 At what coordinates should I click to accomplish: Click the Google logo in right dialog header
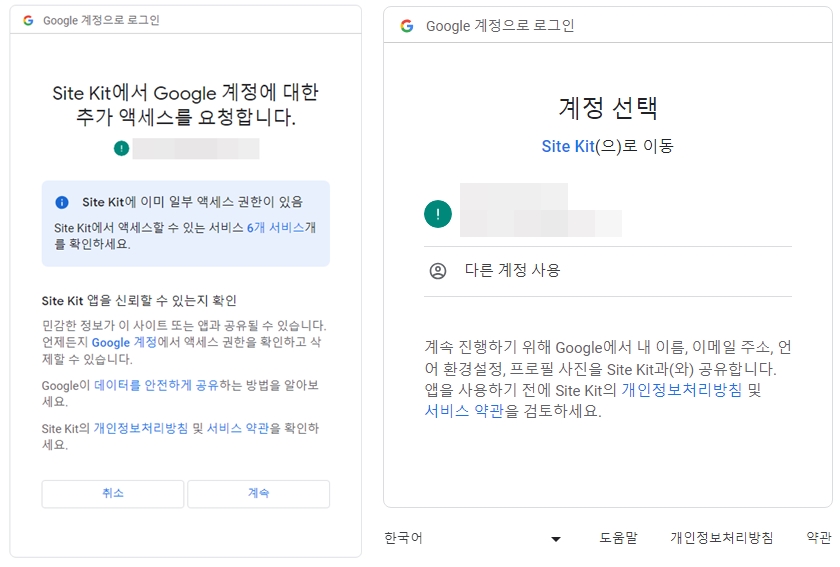click(x=407, y=25)
